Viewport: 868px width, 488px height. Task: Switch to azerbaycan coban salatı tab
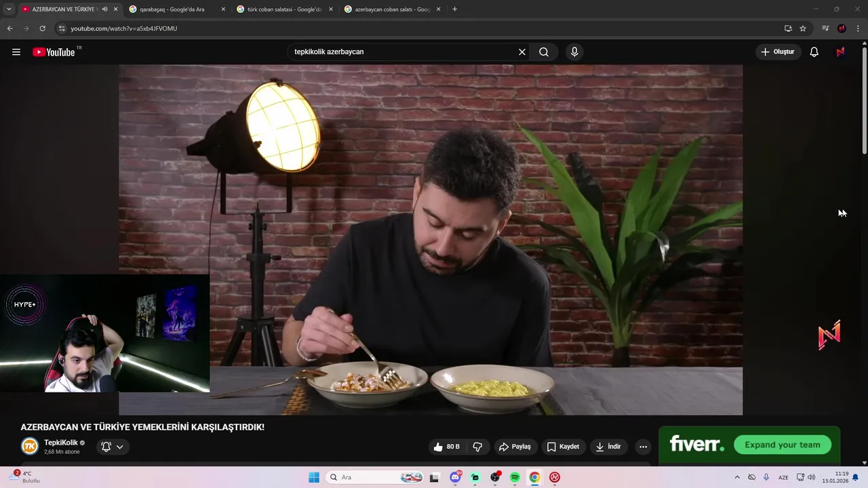tap(392, 9)
